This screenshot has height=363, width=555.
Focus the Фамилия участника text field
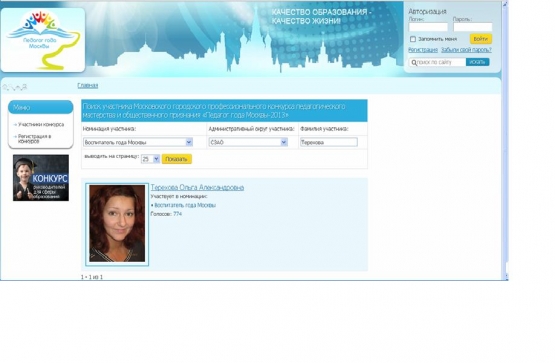point(329,142)
